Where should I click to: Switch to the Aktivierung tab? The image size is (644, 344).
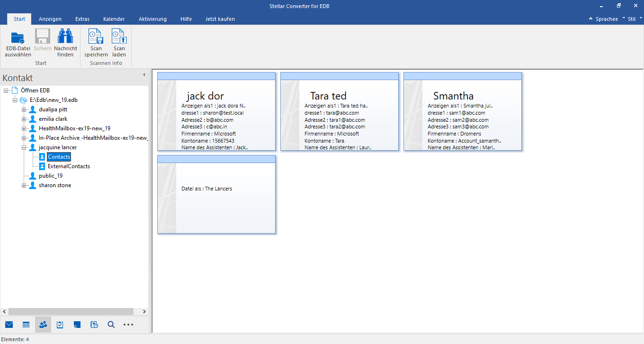pyautogui.click(x=152, y=19)
